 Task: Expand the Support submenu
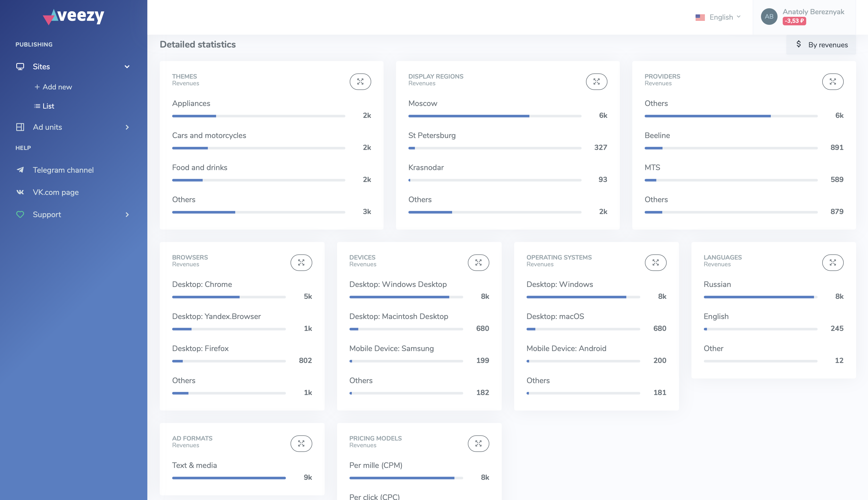127,215
